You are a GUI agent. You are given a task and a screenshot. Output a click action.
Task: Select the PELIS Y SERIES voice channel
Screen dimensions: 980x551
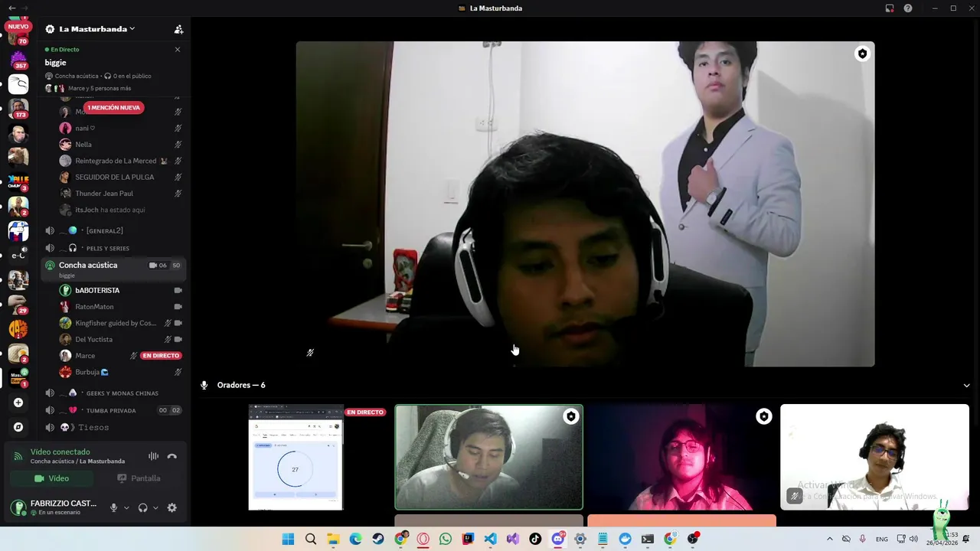[x=113, y=248]
